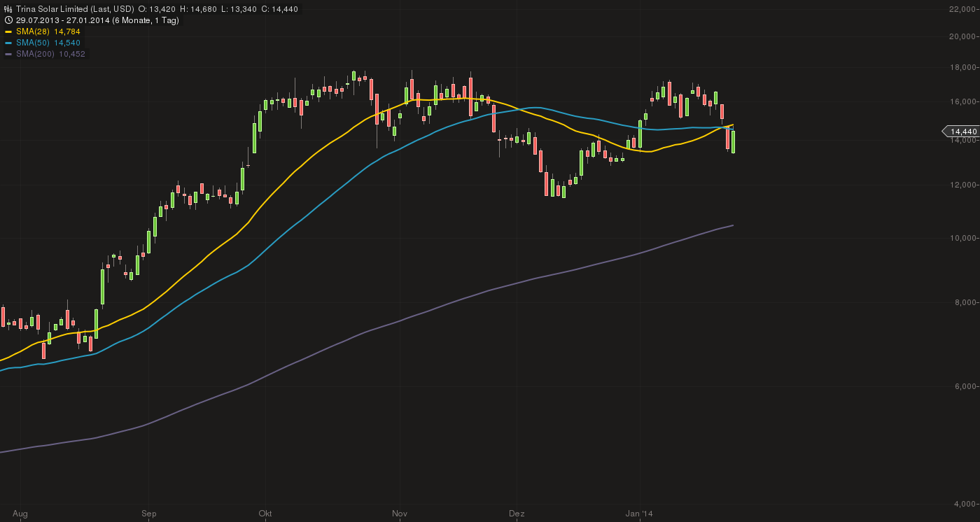Click the clock icon before the date range

pyautogui.click(x=8, y=20)
